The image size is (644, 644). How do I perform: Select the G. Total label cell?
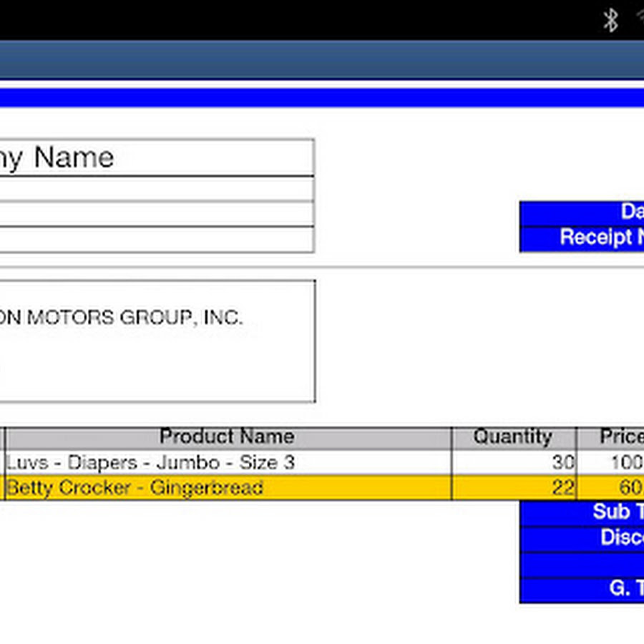coord(582,590)
